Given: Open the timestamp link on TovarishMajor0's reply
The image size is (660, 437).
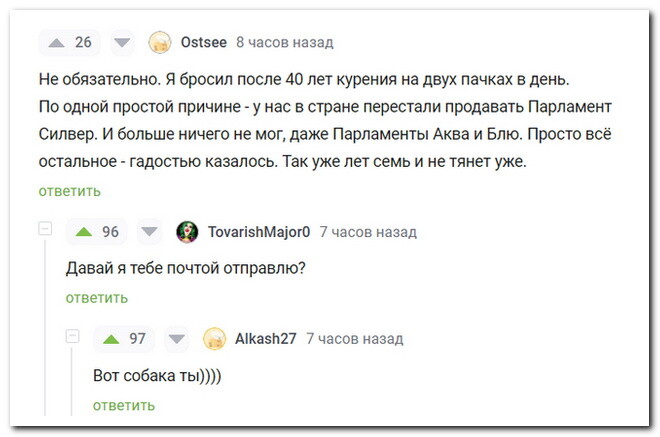Looking at the screenshot, I should (367, 232).
